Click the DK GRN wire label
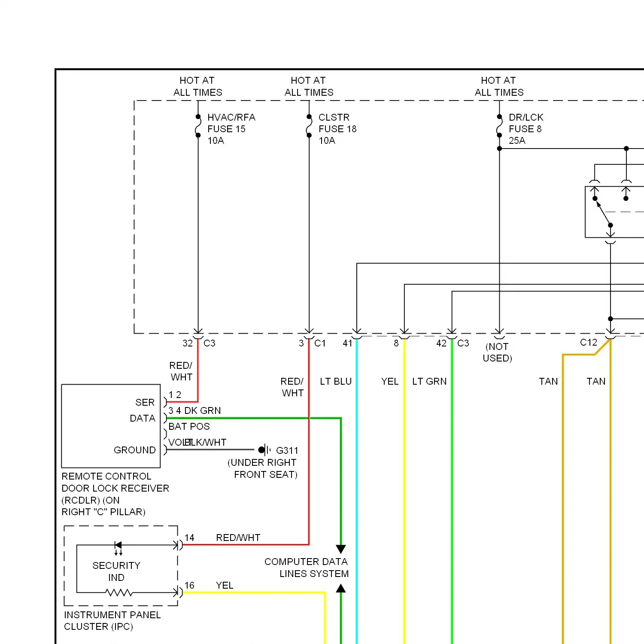644x644 pixels. 203,410
